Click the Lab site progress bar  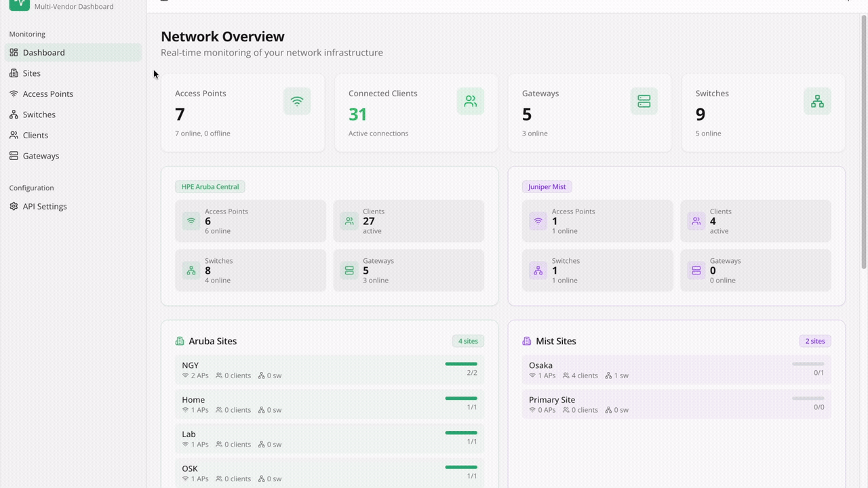[x=461, y=432]
